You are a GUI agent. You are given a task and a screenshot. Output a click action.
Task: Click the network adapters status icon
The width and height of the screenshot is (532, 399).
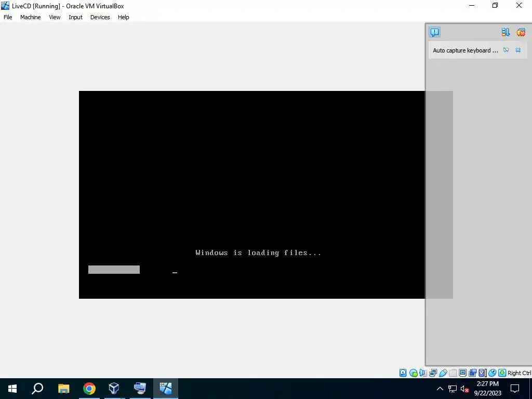tap(433, 373)
